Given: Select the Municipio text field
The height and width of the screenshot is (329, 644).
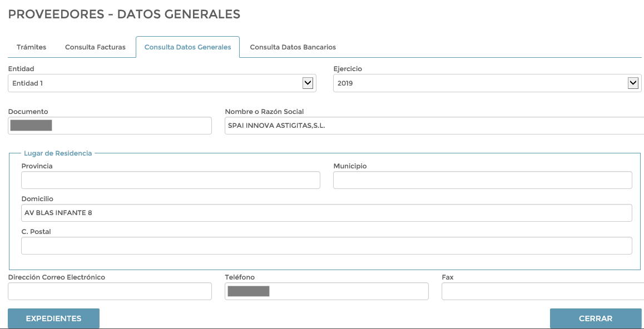Looking at the screenshot, I should (482, 180).
